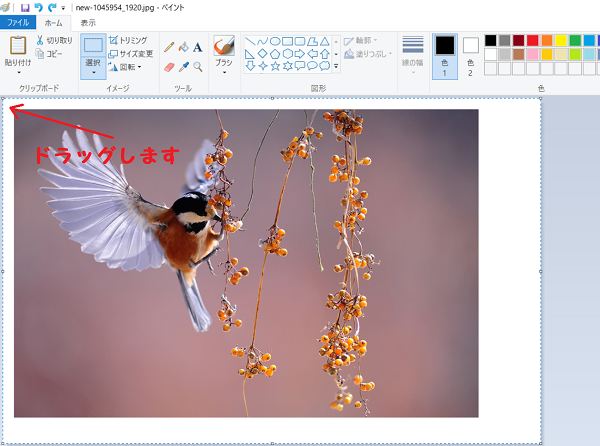Pick the red color swatch

point(532,40)
